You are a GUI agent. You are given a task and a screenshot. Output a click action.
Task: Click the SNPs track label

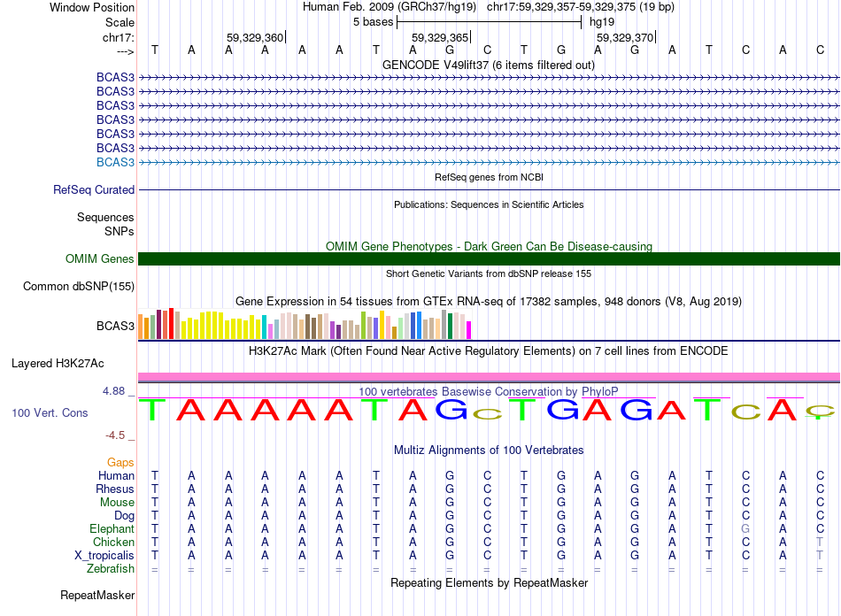point(120,231)
